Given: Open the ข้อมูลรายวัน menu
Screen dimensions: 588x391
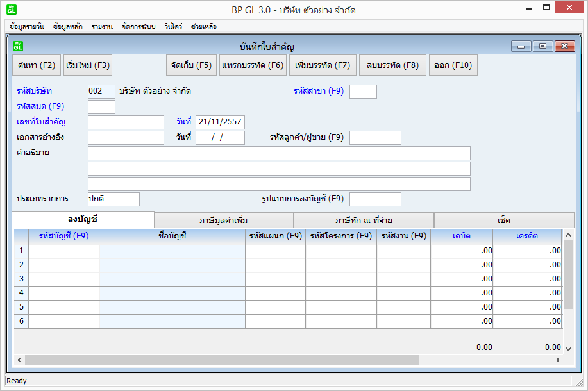Looking at the screenshot, I should 28,26.
